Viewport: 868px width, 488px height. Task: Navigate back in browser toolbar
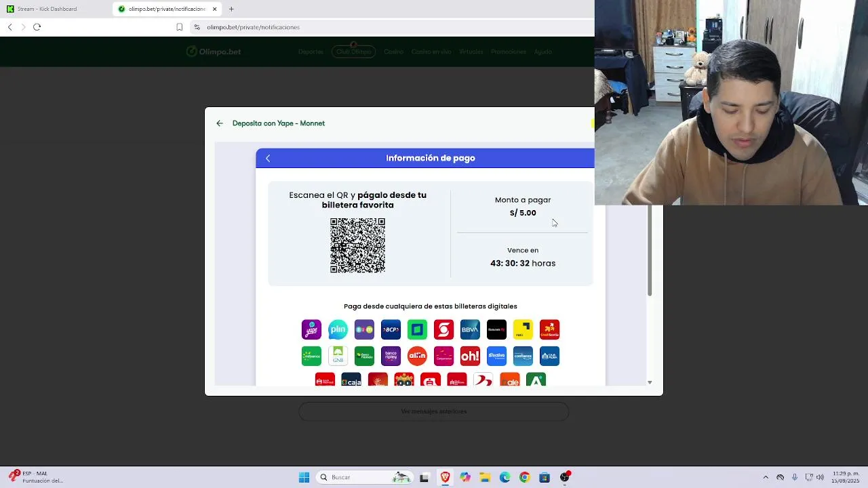tap(9, 27)
